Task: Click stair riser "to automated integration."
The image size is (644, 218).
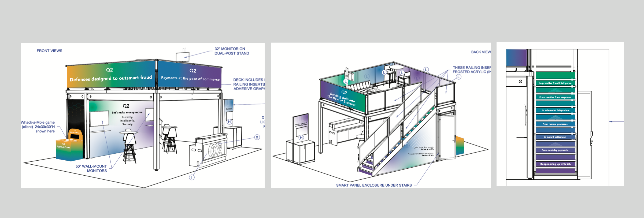Action: (555, 110)
